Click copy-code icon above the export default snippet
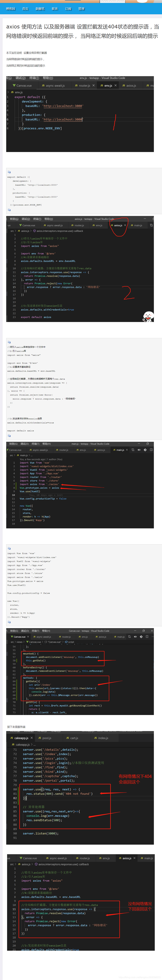 pos(9,172)
